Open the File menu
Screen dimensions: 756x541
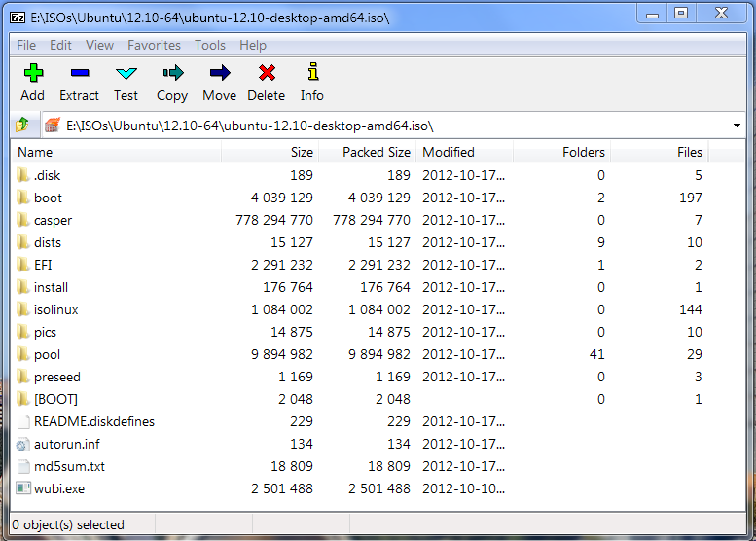(26, 45)
